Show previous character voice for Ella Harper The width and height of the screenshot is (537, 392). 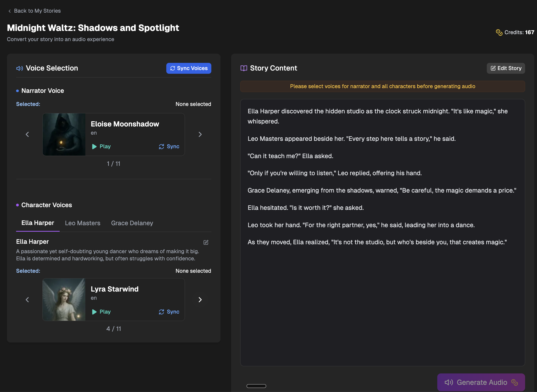[27, 300]
